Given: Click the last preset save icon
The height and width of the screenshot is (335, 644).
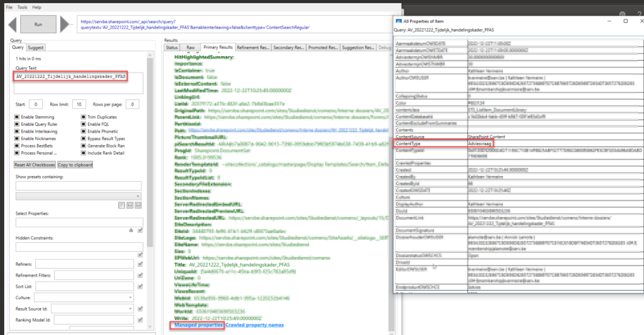Looking at the screenshot, I should point(138,205).
